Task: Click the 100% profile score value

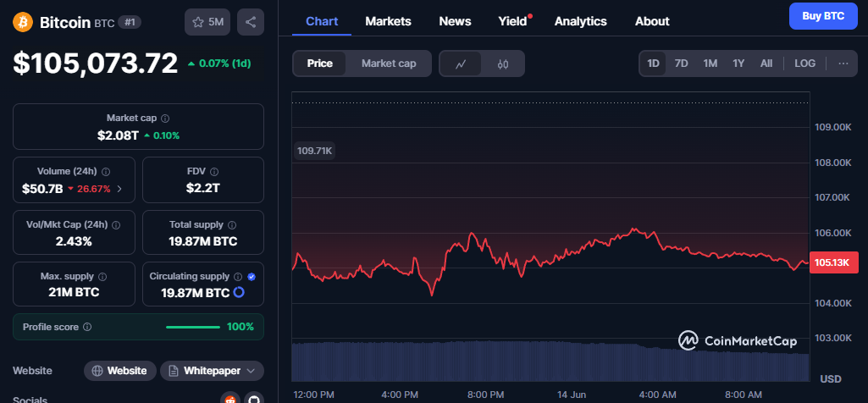Action: [x=240, y=327]
